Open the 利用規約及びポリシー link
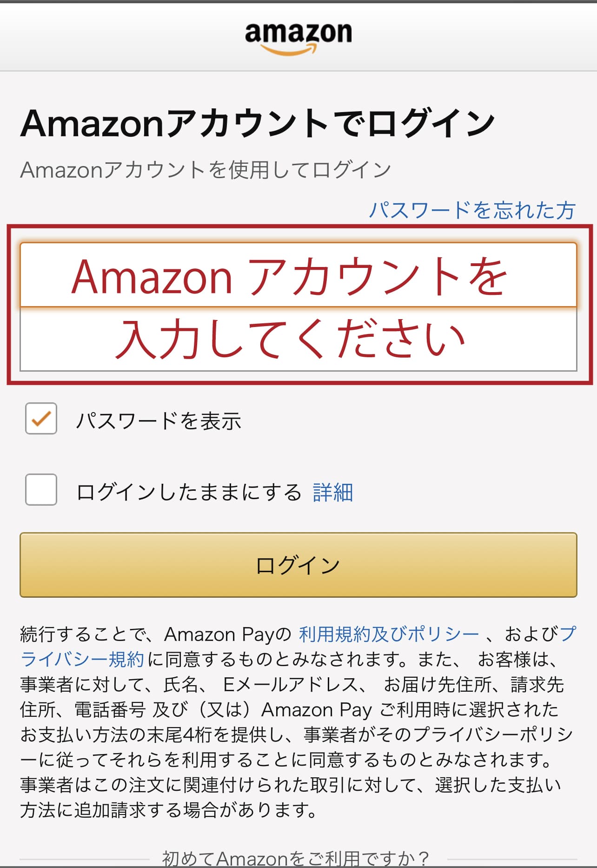 tap(389, 634)
